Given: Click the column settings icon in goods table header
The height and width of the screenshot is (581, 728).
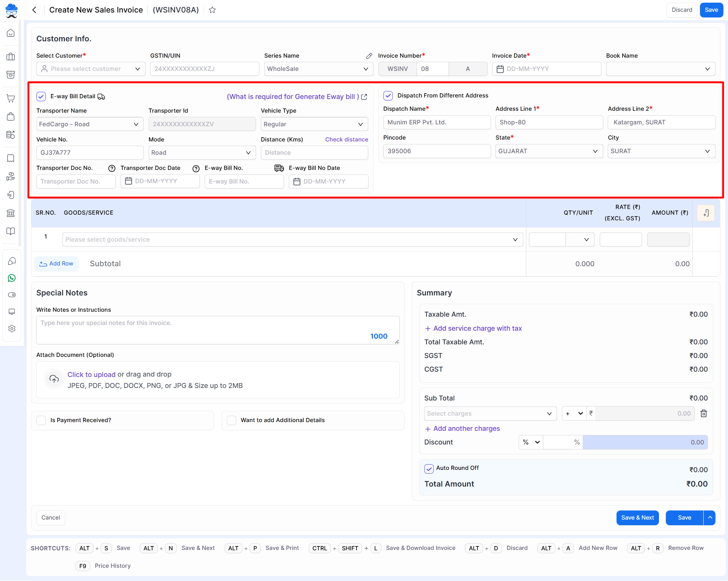Looking at the screenshot, I should click(x=706, y=213).
